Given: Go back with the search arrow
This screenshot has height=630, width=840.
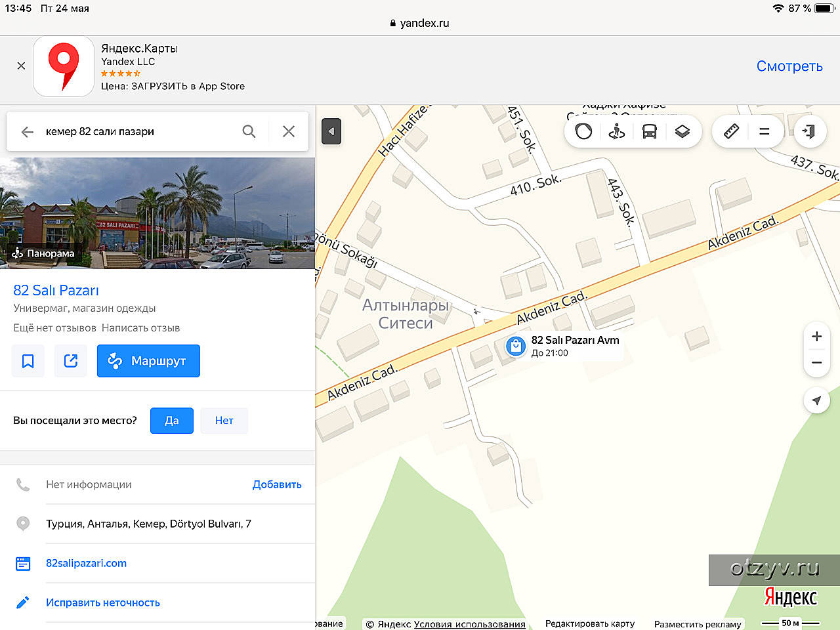Looking at the screenshot, I should pyautogui.click(x=27, y=132).
